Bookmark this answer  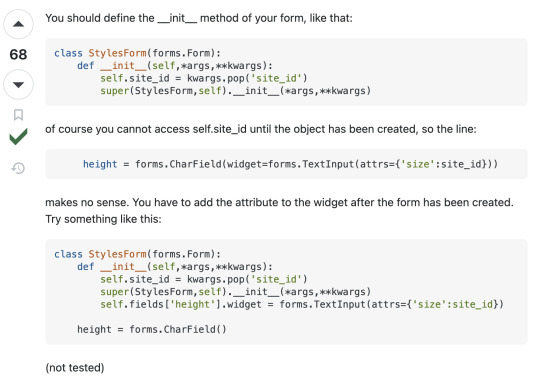coord(18,115)
